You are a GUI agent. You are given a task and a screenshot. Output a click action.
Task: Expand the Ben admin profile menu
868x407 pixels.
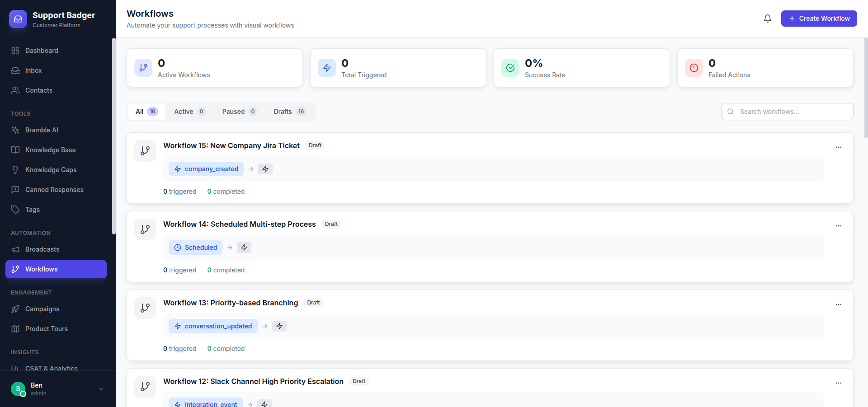point(56,388)
